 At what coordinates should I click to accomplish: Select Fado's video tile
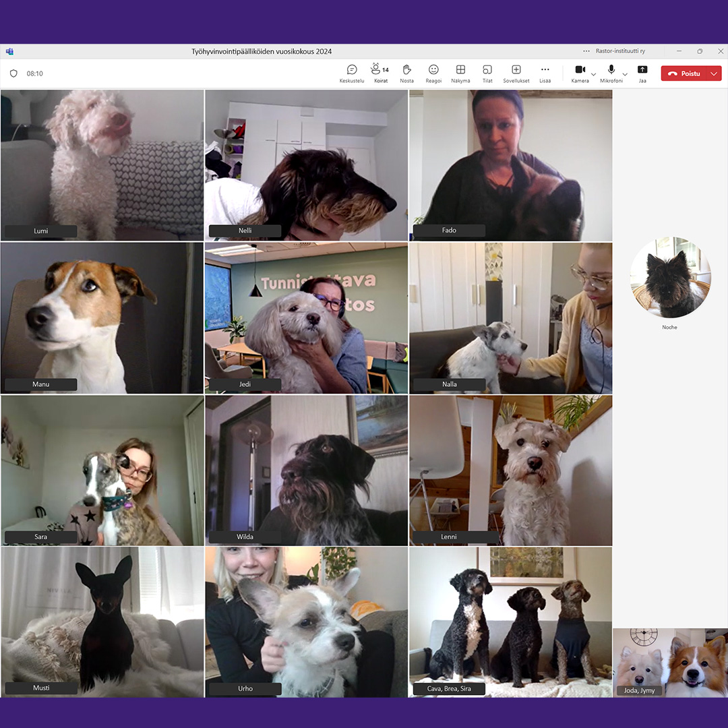[511, 165]
